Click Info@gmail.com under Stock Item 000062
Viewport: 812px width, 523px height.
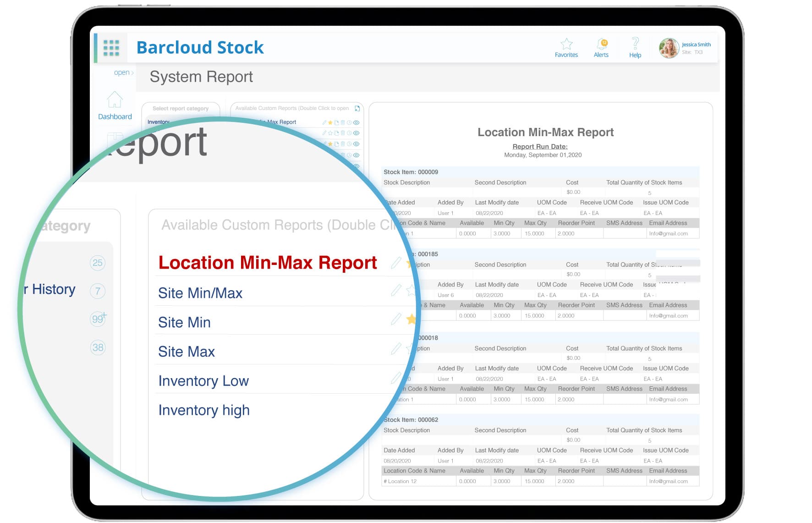[668, 481]
